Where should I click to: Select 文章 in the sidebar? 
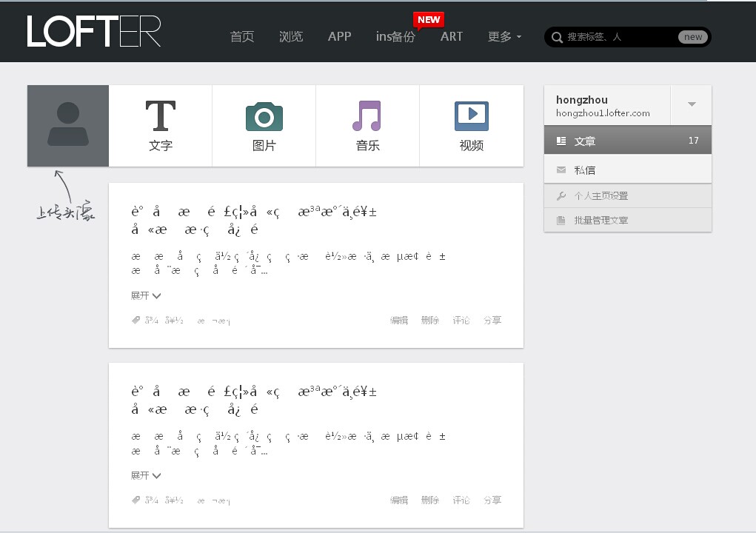[627, 141]
